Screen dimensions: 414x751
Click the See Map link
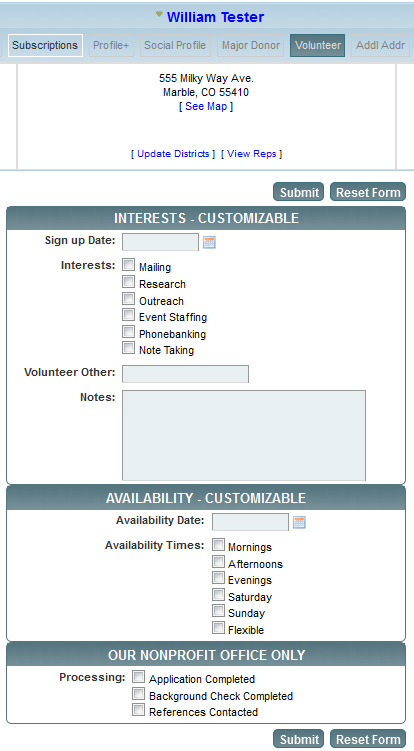click(x=206, y=106)
